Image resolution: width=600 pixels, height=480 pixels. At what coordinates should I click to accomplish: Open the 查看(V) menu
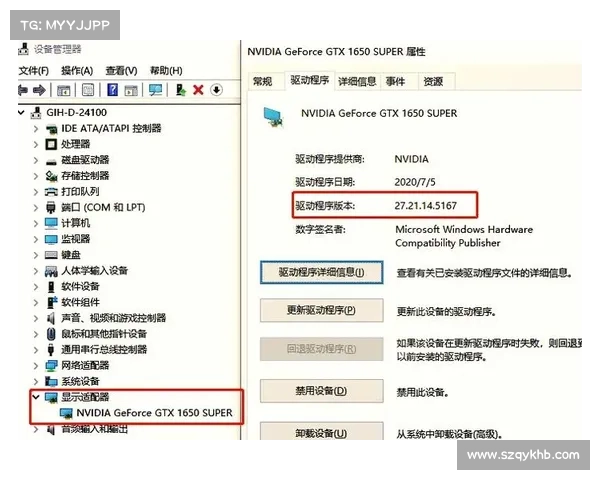(x=121, y=71)
